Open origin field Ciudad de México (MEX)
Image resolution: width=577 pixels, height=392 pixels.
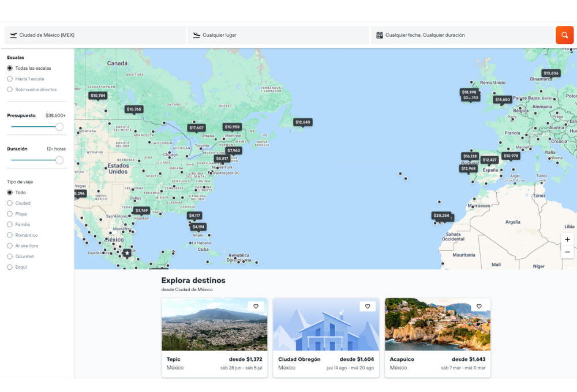click(x=95, y=35)
